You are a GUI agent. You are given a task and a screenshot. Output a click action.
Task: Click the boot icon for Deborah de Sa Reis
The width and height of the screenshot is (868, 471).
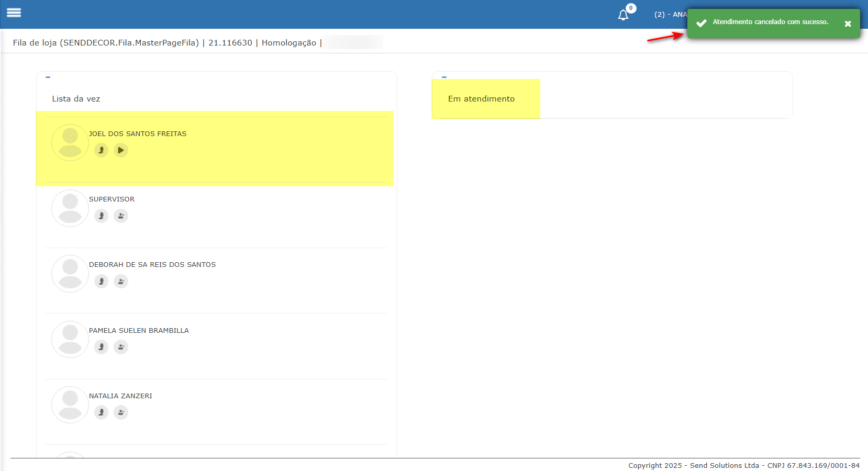pos(101,281)
